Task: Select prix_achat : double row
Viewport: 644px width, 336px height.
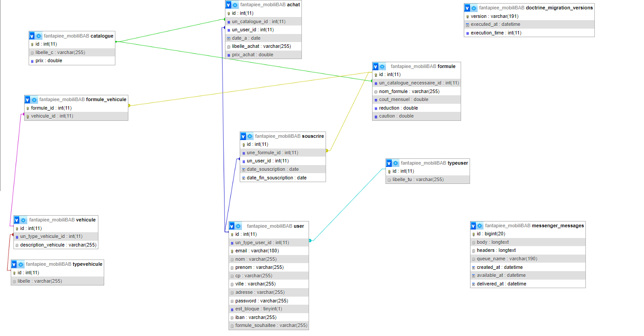Action: 263,55
